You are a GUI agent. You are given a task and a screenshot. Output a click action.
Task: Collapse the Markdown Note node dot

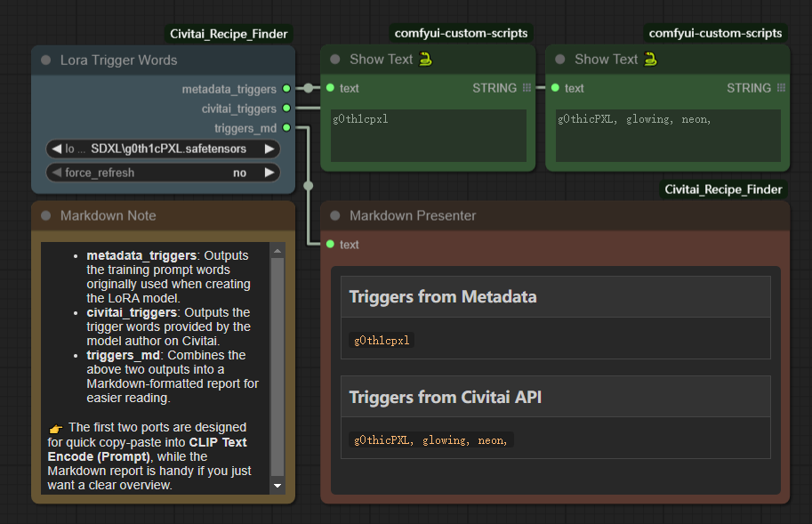(x=46, y=215)
